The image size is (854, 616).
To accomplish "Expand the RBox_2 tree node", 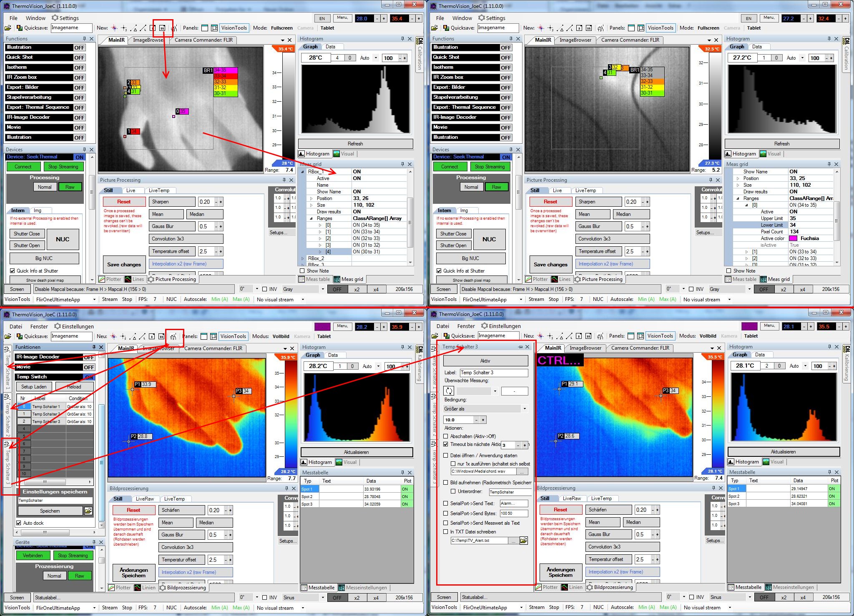I will pyautogui.click(x=303, y=258).
